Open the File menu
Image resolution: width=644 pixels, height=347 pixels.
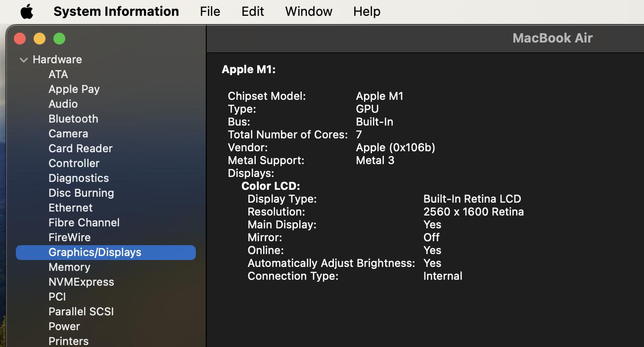coord(210,11)
